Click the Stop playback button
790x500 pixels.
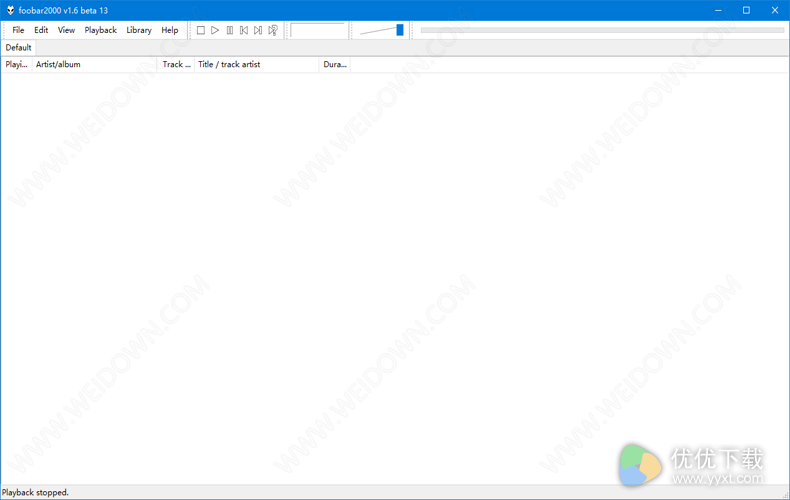point(201,30)
